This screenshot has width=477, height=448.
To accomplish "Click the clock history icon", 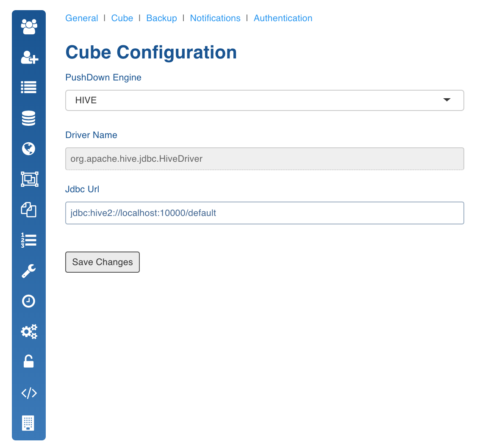I will coord(29,301).
